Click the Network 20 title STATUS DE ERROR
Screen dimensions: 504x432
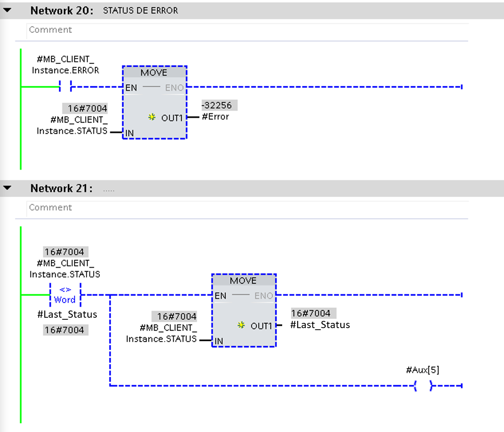[x=141, y=11]
